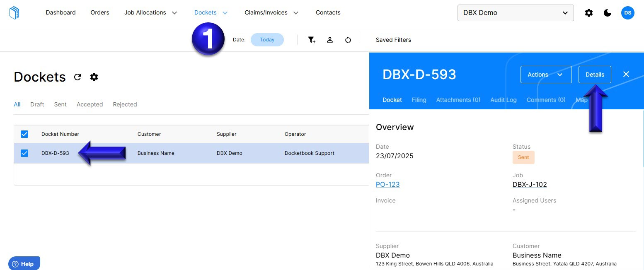
Task: Click the DBX-D-593 panel heading
Action: pos(419,75)
